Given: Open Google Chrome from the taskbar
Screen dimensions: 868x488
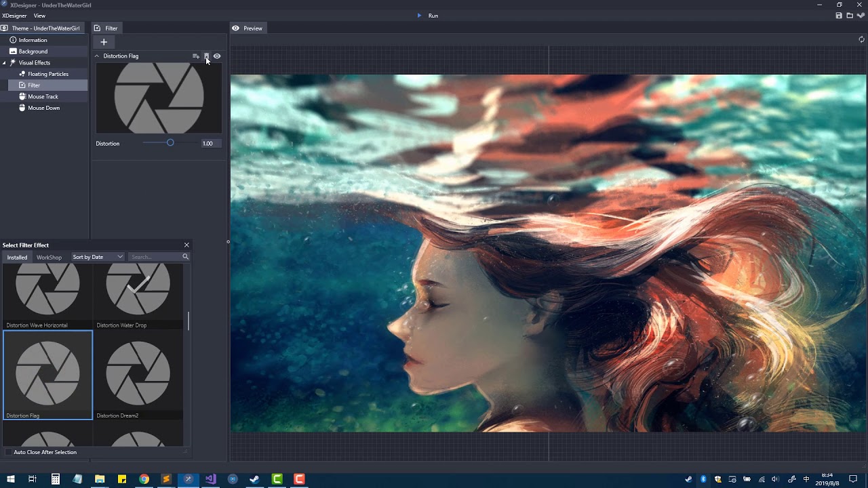Looking at the screenshot, I should pyautogui.click(x=144, y=479).
